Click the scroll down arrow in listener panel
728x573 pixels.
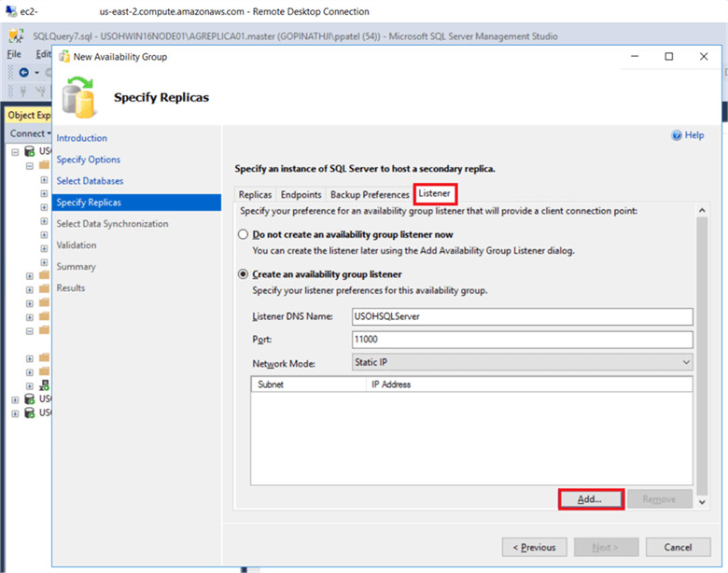702,502
